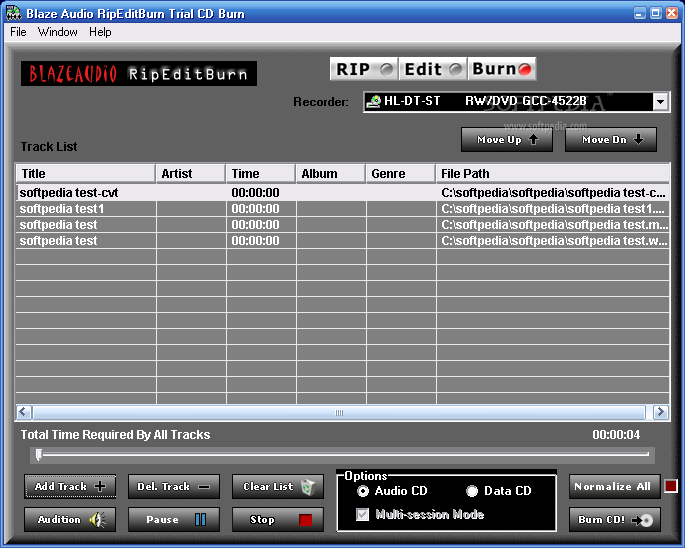Click the BlazeAudio RipEditBurn logo
Screen dimensions: 685x548
tap(139, 73)
